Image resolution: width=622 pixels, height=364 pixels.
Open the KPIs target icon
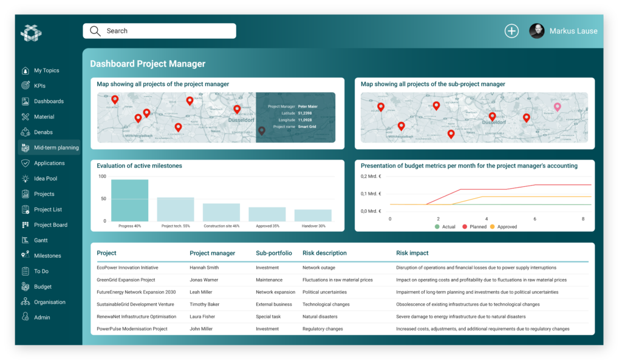point(25,86)
